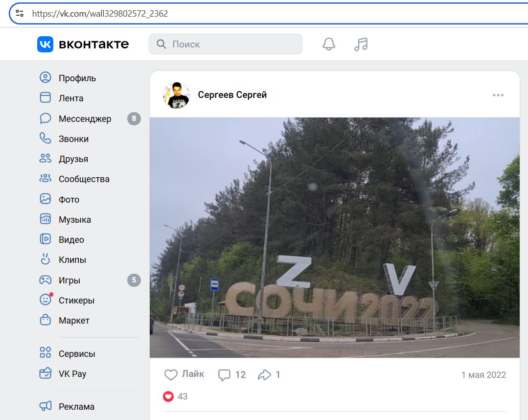Click the VK logo icon

45,44
